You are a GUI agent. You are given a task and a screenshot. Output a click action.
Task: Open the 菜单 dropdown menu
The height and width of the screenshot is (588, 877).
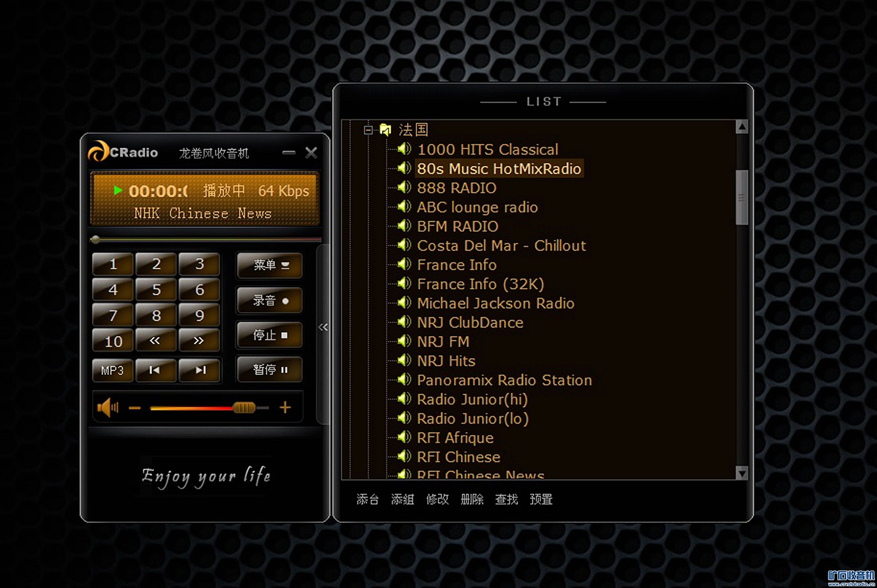click(x=270, y=265)
